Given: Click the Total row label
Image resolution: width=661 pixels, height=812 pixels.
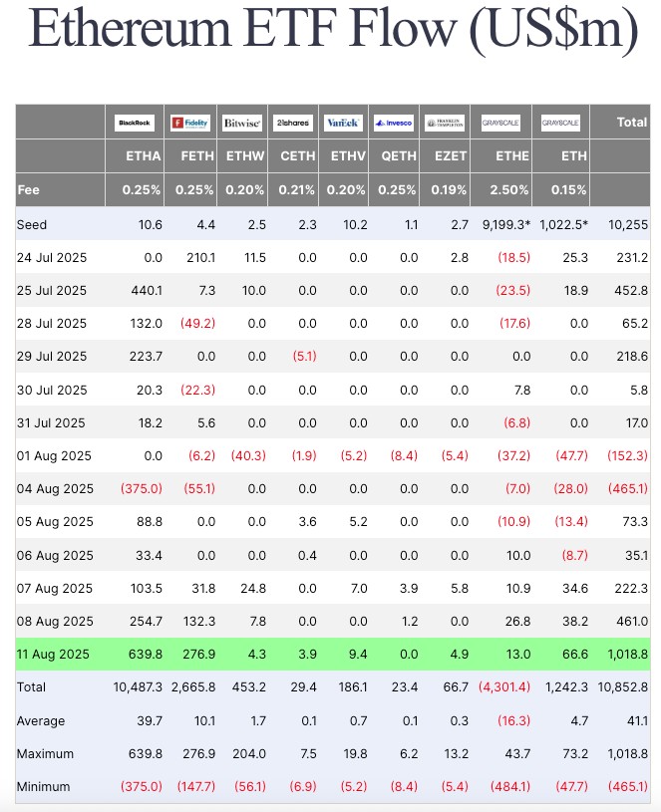Looking at the screenshot, I should tap(31, 687).
